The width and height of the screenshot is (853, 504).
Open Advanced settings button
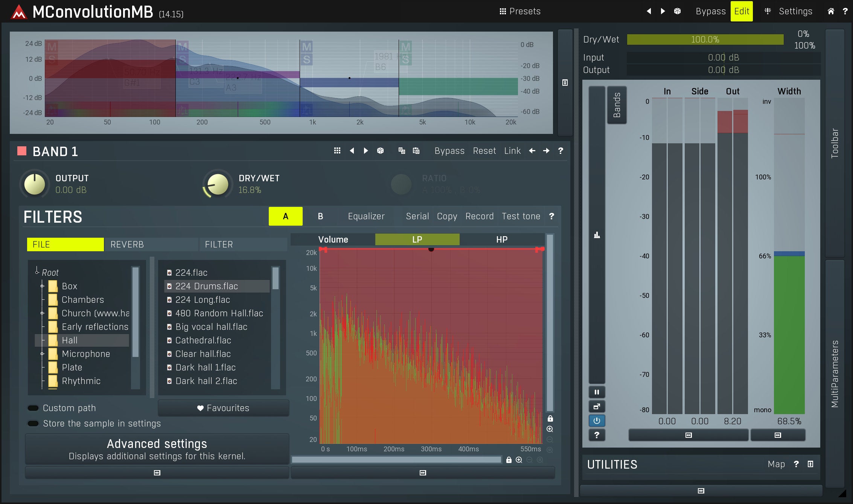[157, 449]
